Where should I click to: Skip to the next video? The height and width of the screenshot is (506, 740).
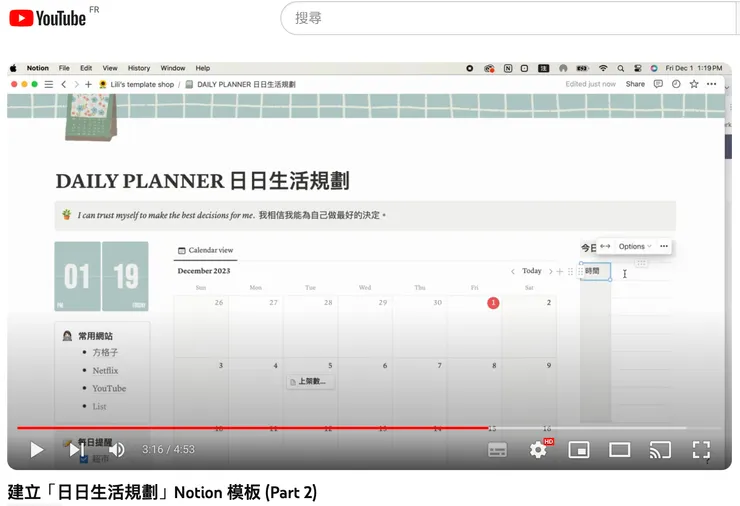[x=76, y=449]
